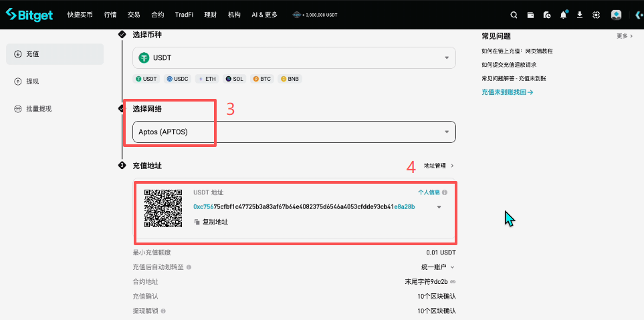Click info icon beside 充值后自动划转至
This screenshot has width=644, height=320.
(x=189, y=267)
